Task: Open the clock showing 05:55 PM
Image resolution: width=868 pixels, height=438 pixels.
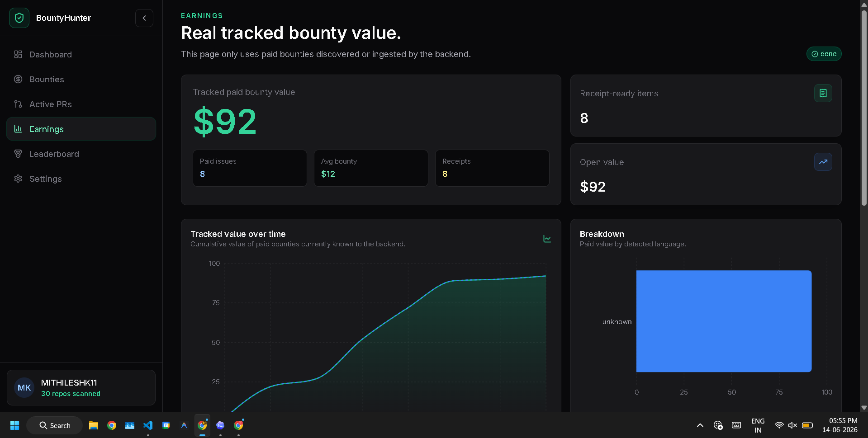Action: [840, 425]
